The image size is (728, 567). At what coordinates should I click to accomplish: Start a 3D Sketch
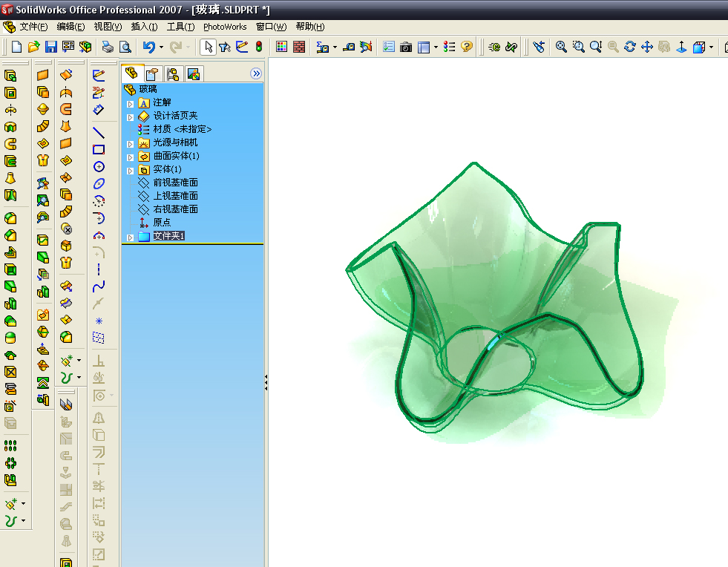tap(99, 93)
